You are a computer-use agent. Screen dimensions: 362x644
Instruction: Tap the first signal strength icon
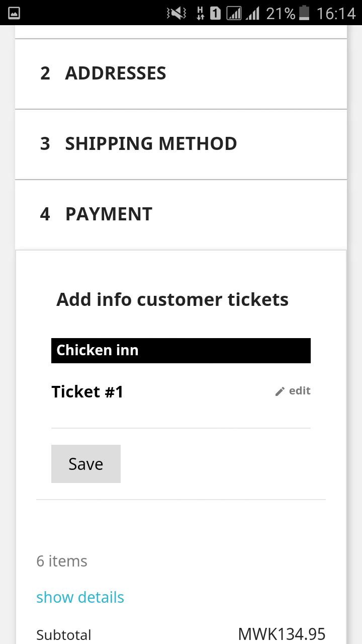click(234, 13)
